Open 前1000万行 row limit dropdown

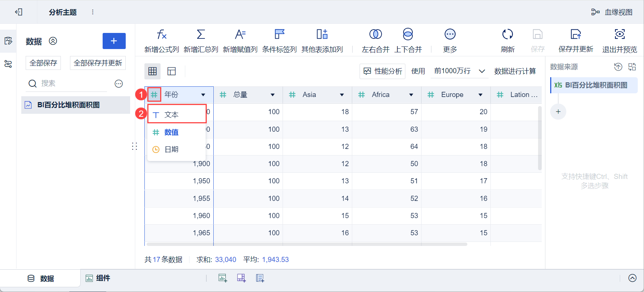460,71
